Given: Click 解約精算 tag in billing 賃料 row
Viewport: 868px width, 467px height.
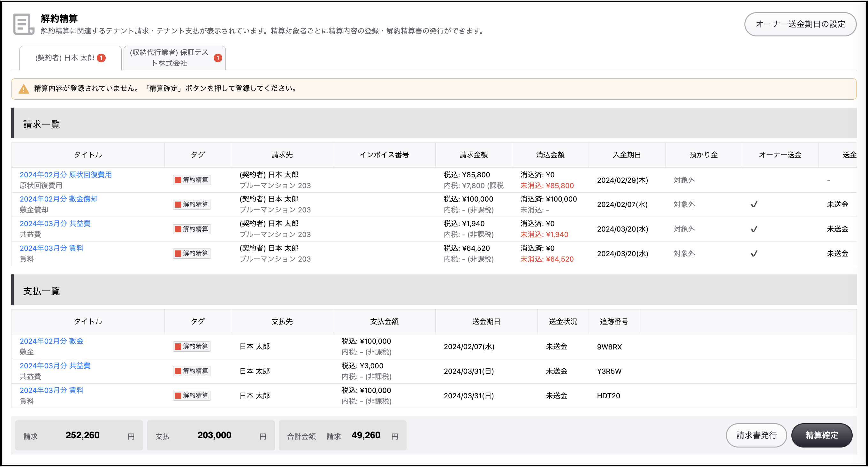Looking at the screenshot, I should [192, 253].
